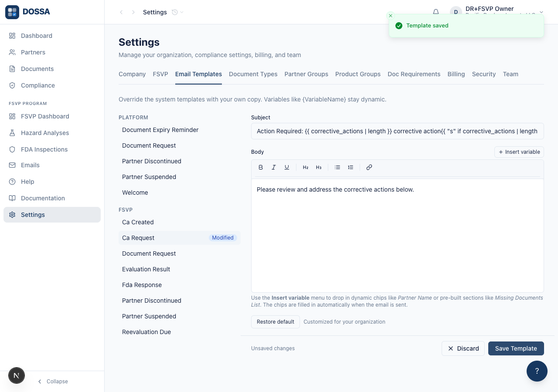This screenshot has height=392, width=558.
Task: Select Platform Document Request template
Action: tap(180, 145)
